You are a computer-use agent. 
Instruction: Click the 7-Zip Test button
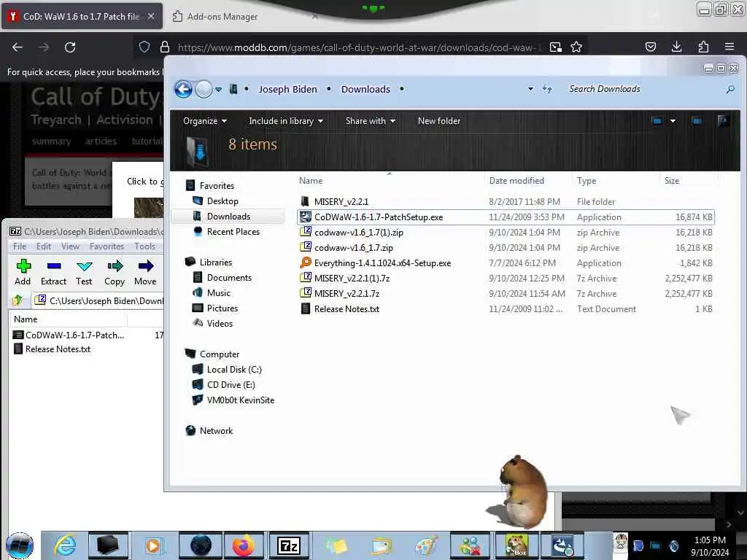pos(84,273)
